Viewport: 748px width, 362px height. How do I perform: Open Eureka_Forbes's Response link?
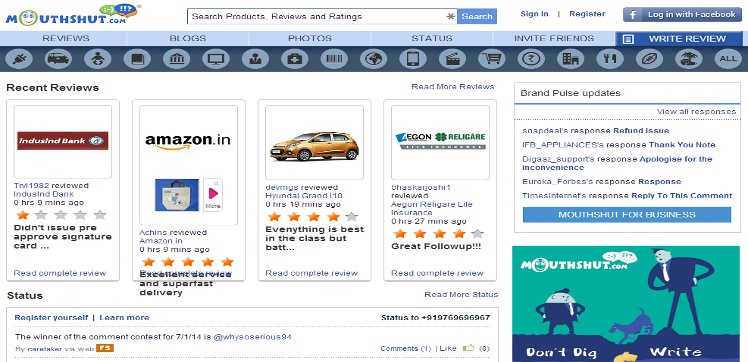coord(660,181)
